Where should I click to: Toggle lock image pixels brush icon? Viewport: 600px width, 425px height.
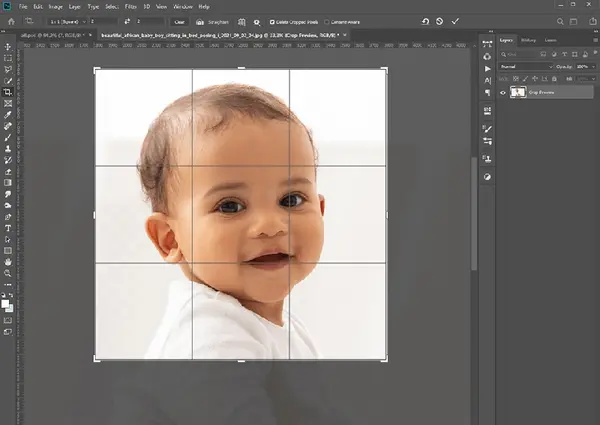click(525, 79)
